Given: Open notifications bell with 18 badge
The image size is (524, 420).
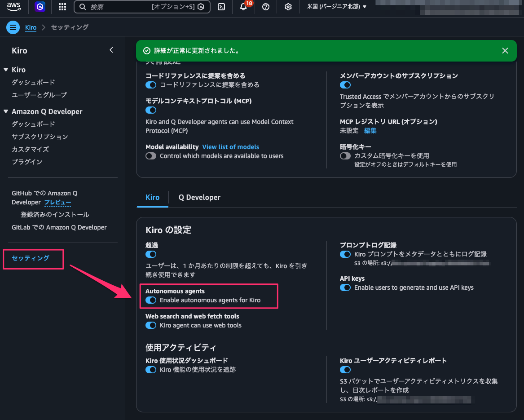Looking at the screenshot, I should click(244, 7).
